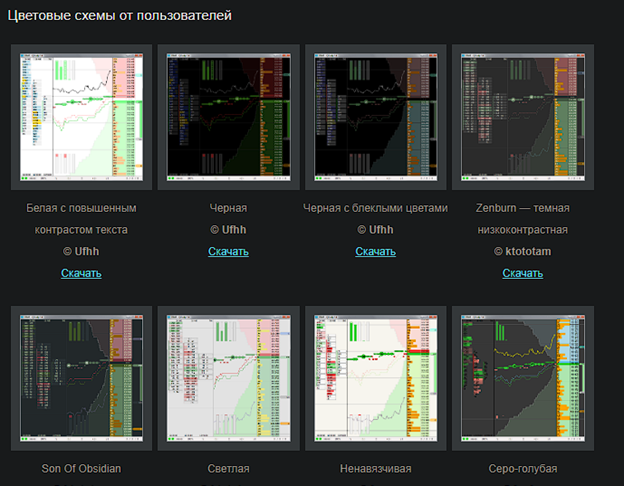Click the Son Of Obsidian title
The image size is (624, 486).
[x=81, y=469]
